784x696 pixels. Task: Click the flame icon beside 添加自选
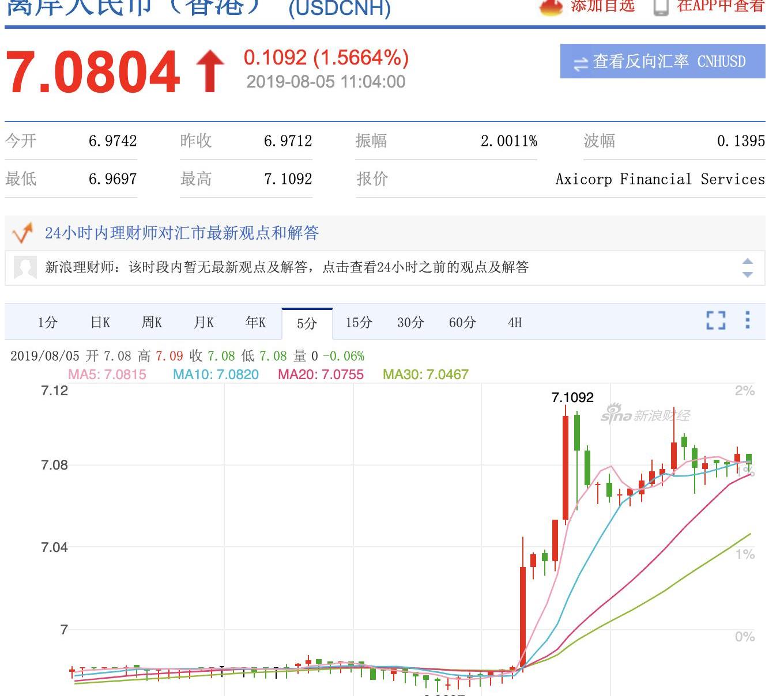[551, 6]
